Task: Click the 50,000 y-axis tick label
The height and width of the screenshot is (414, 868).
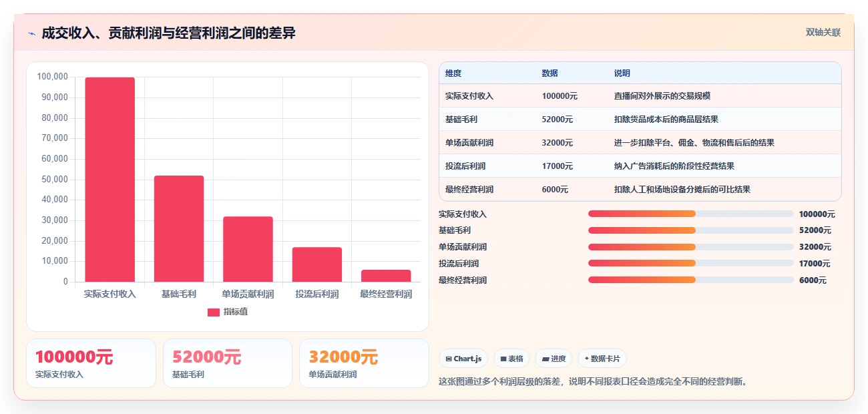Action: click(x=55, y=180)
